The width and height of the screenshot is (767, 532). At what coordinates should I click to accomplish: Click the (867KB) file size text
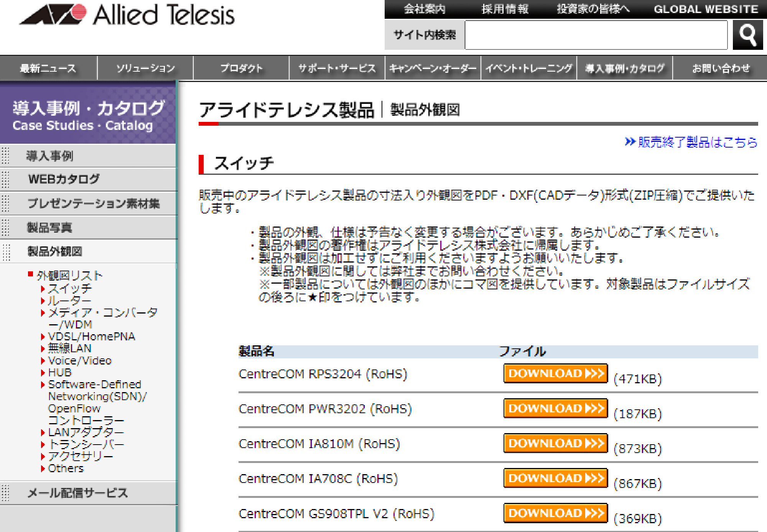pos(638,483)
